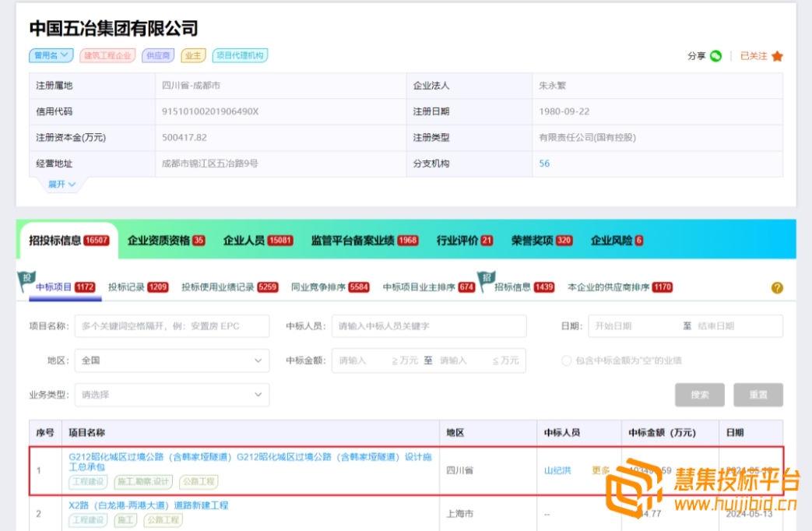
Task: Click the 项目代理机构 tag
Action: (x=240, y=55)
